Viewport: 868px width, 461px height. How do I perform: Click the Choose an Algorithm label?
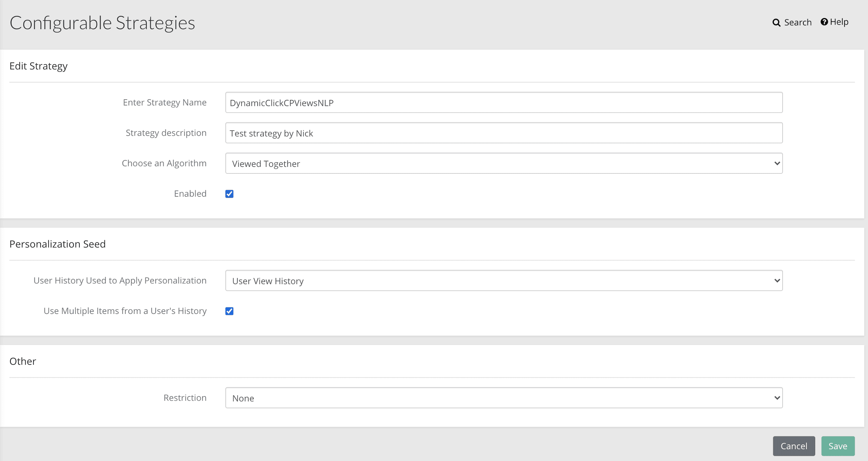[164, 163]
